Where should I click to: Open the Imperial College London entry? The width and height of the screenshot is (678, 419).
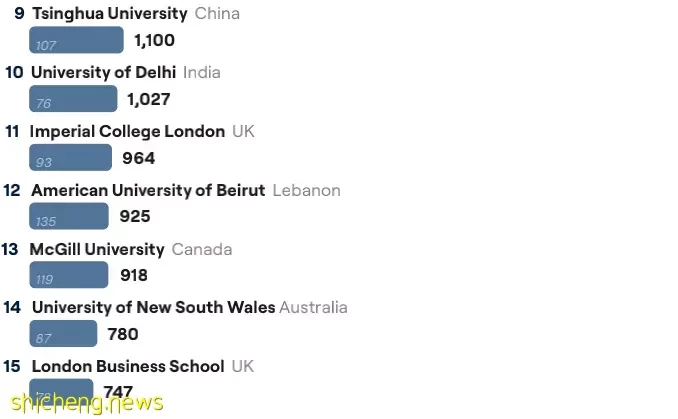pos(127,131)
